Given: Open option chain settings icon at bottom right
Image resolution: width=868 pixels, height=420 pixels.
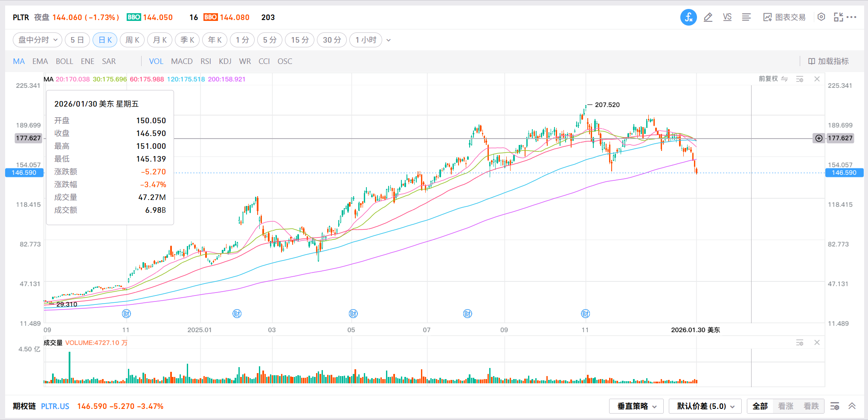Looking at the screenshot, I should click(835, 406).
